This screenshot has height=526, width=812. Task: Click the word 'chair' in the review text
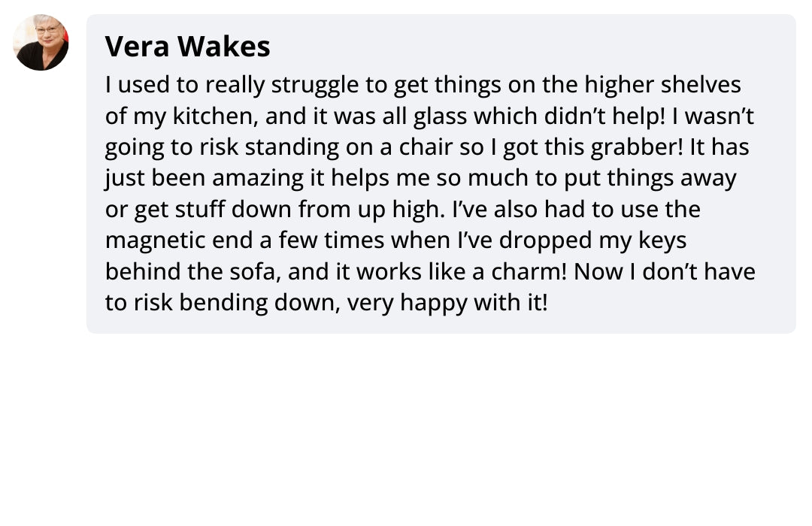(x=427, y=147)
